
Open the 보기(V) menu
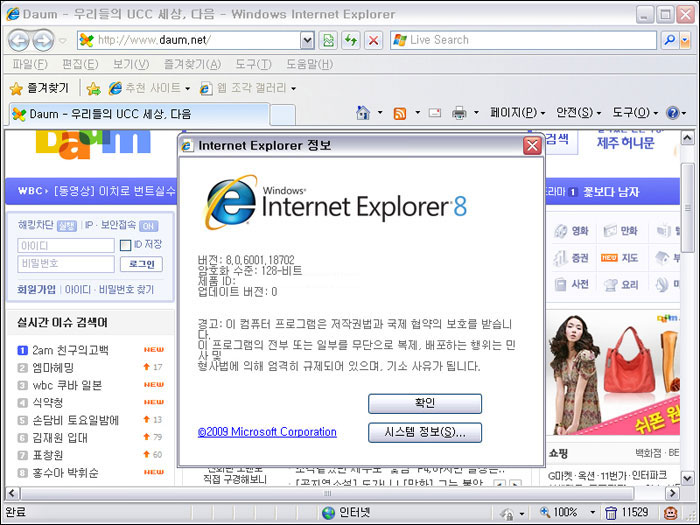click(130, 65)
